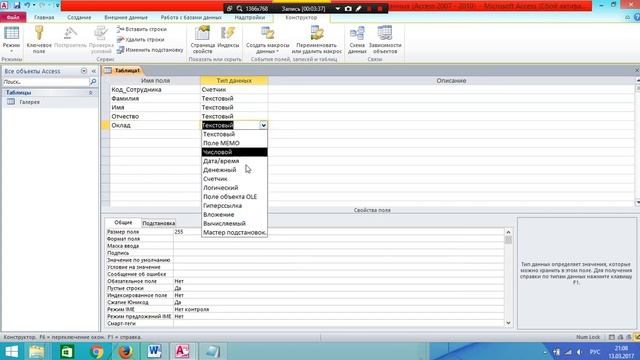Switch to Внешние данные ribbon tab
This screenshot has height=360, width=640.
126,18
